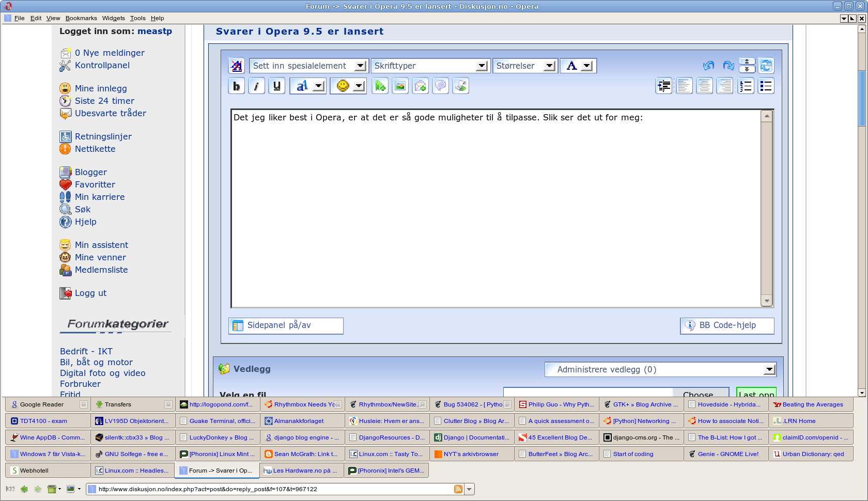Switch to Transfers tab
This screenshot has height=501, width=868.
(x=132, y=404)
